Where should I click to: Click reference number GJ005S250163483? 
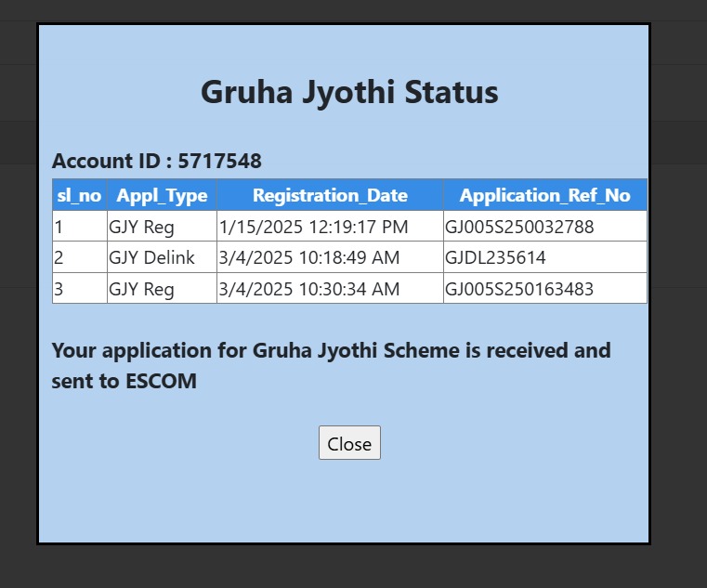(x=519, y=289)
